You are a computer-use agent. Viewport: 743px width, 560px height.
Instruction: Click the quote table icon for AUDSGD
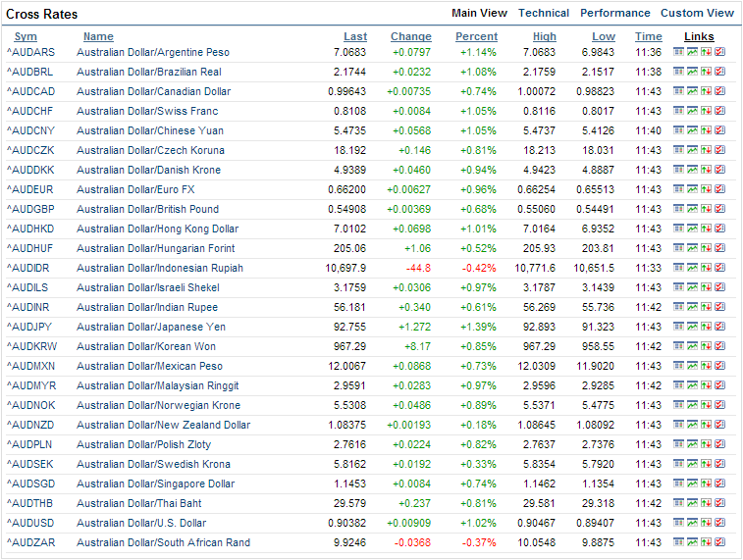[678, 484]
